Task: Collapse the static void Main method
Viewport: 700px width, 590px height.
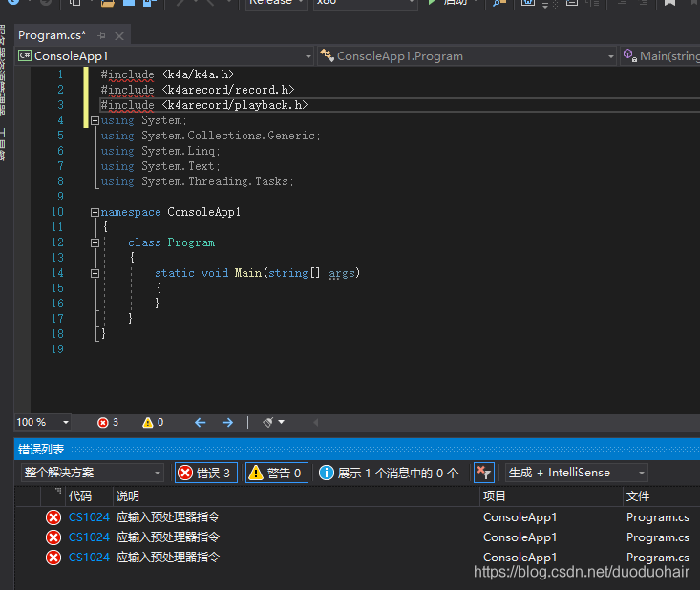Action: [95, 274]
